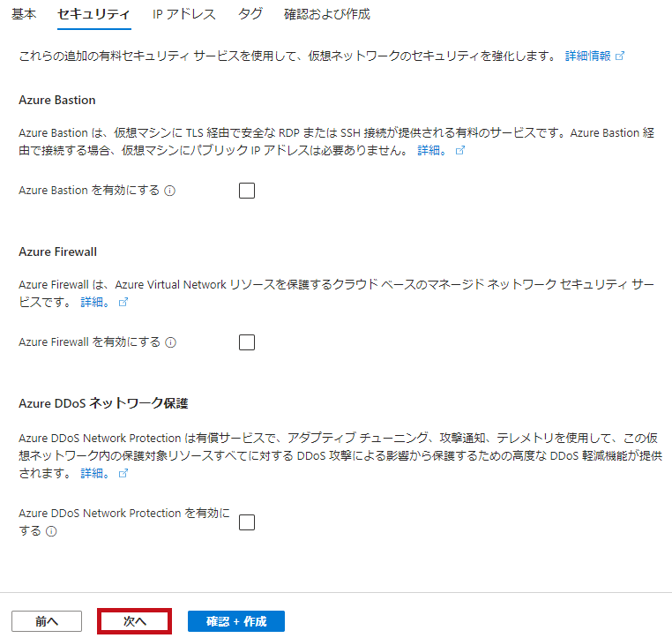Image resolution: width=672 pixels, height=638 pixels.
Task: Click the Azure Bastion を有効にする label
Action: [89, 190]
